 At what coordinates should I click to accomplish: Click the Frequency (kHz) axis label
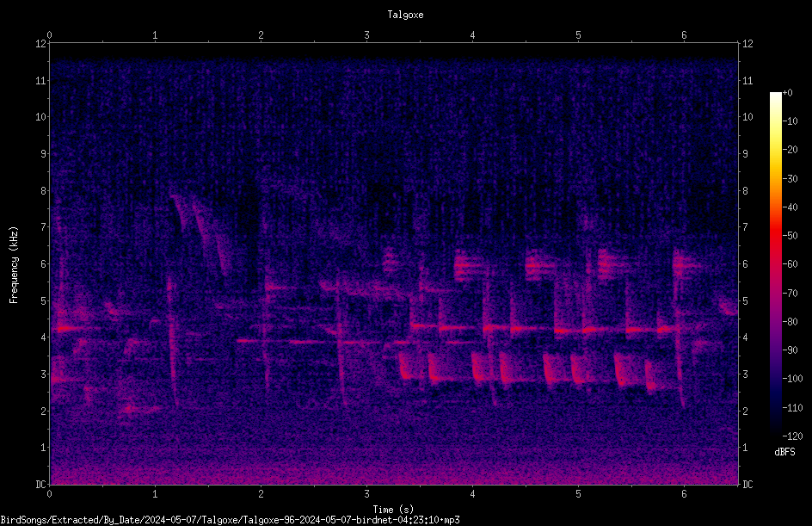coord(14,265)
